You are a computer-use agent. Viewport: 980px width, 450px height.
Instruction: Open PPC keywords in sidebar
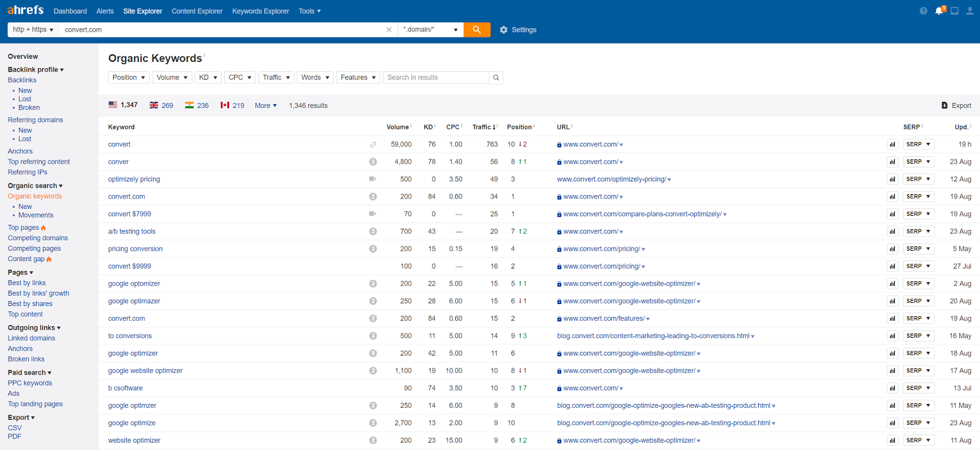coord(30,383)
